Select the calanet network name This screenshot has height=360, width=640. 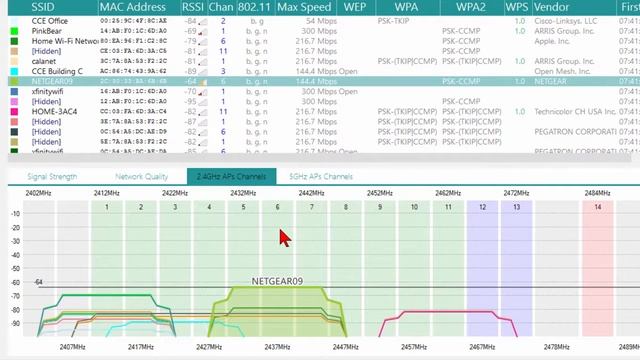click(x=44, y=61)
